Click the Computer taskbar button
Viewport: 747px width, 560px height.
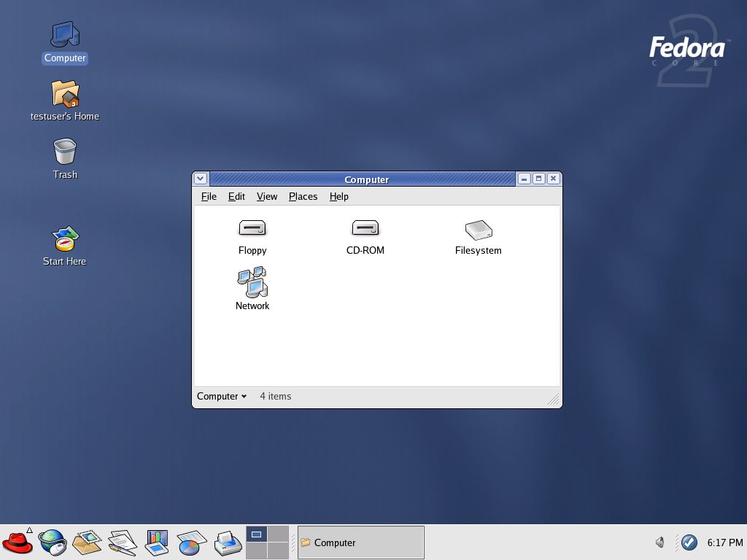[360, 542]
